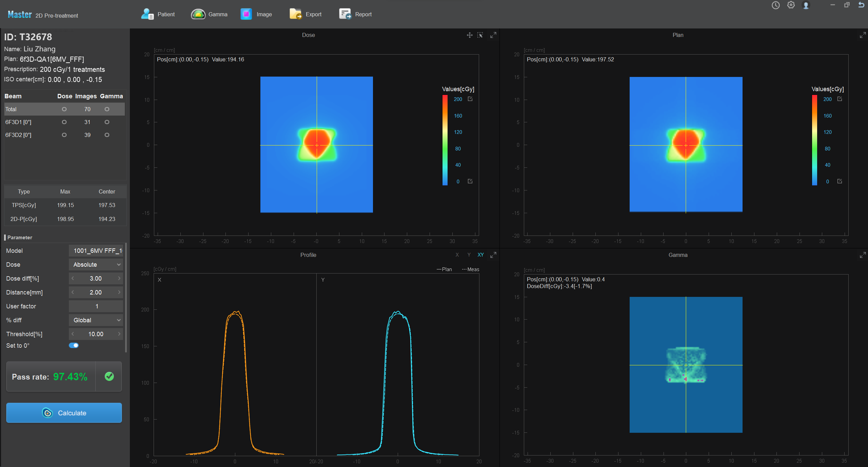Expand the Dose panel to fullscreen

pos(493,35)
